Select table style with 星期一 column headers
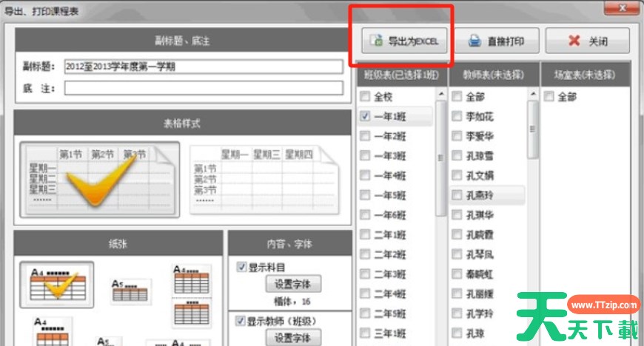This screenshot has width=644, height=346. tap(264, 180)
